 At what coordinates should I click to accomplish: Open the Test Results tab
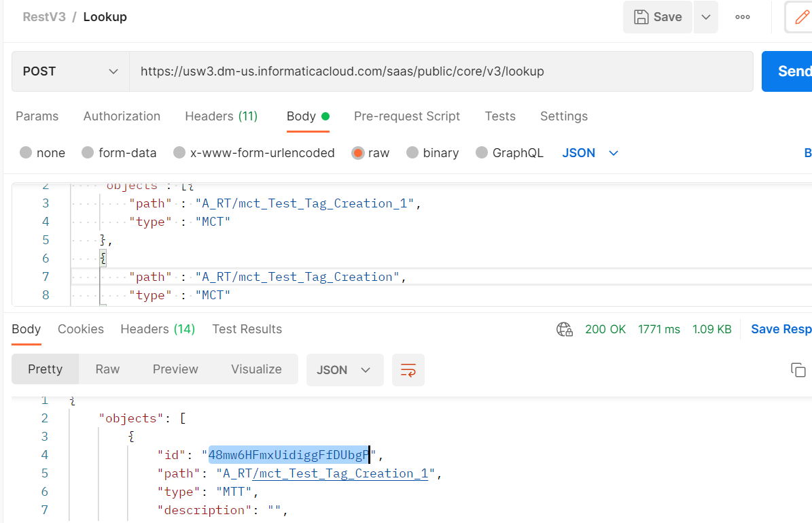[247, 329]
